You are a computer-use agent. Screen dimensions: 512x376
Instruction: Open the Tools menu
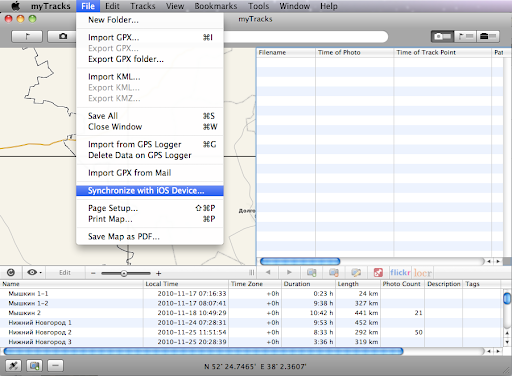[x=258, y=6]
